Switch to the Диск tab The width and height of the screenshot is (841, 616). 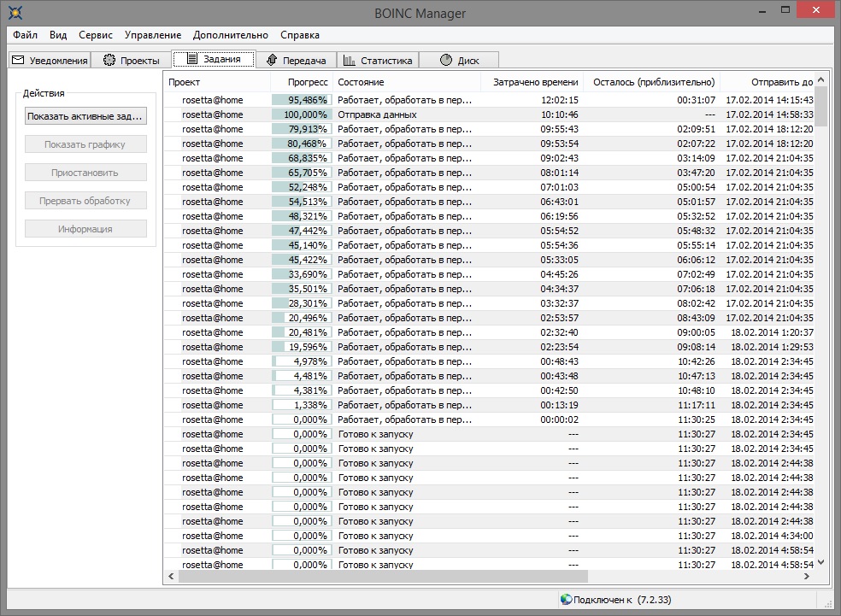pos(459,60)
